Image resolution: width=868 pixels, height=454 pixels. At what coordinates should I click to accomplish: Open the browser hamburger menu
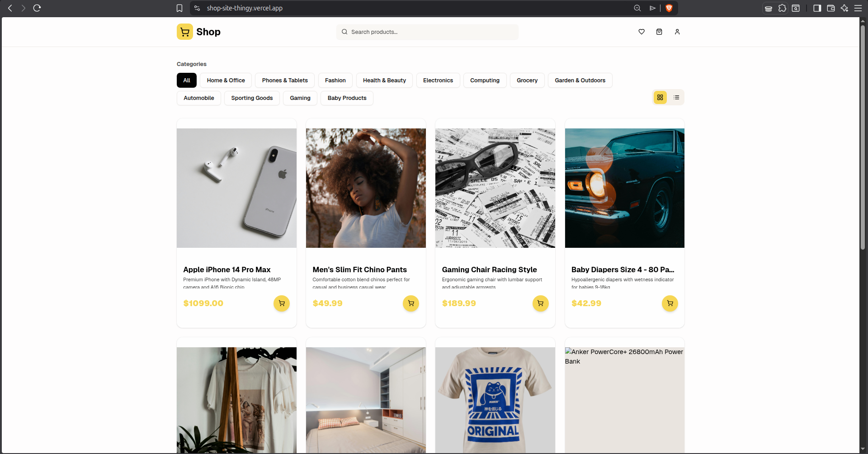point(858,8)
